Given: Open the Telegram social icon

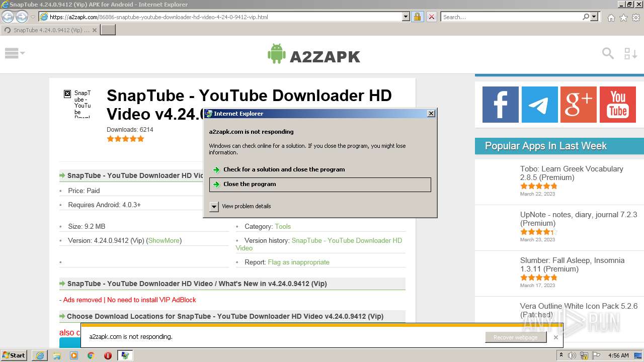Looking at the screenshot, I should pos(540,105).
